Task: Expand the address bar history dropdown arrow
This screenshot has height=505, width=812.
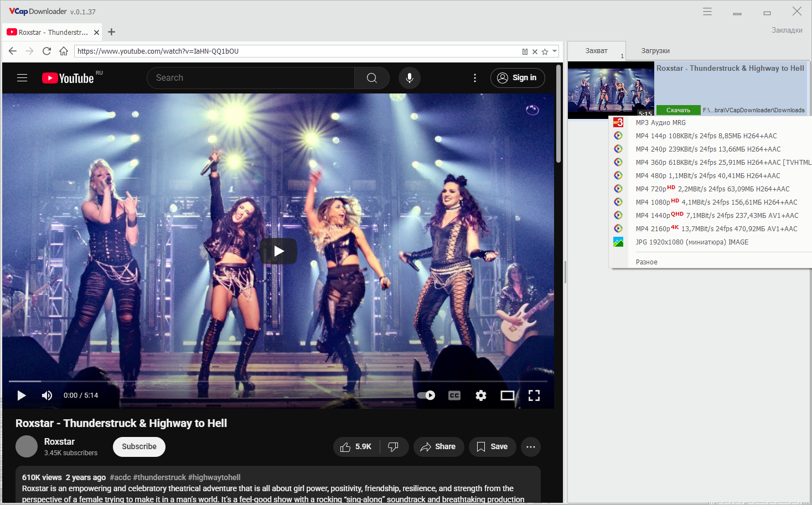Action: (555, 51)
